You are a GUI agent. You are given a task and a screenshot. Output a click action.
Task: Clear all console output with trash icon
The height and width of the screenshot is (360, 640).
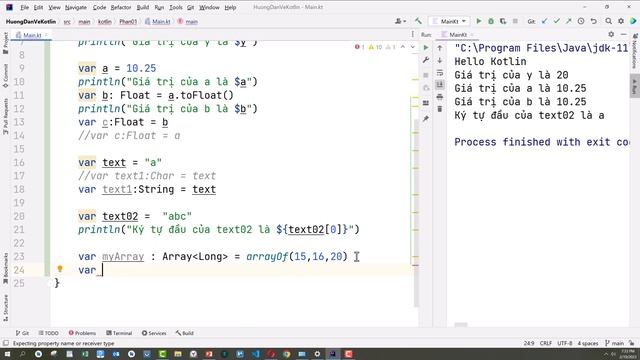440,109
